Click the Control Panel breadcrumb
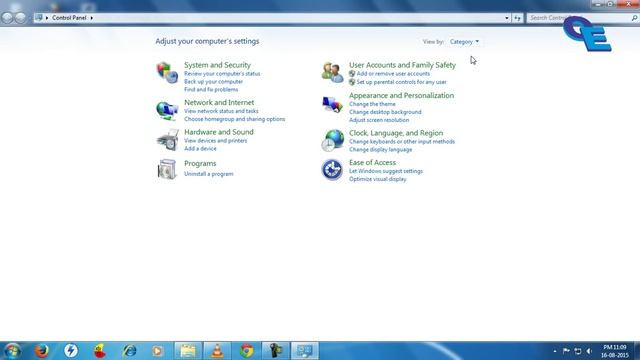Image resolution: width=640 pixels, height=360 pixels. (69, 18)
